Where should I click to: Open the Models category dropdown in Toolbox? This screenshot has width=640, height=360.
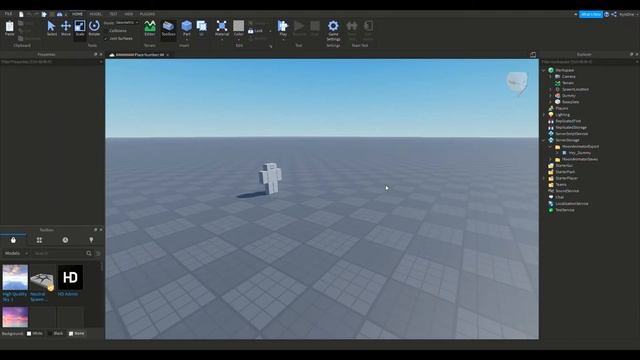tap(16, 253)
